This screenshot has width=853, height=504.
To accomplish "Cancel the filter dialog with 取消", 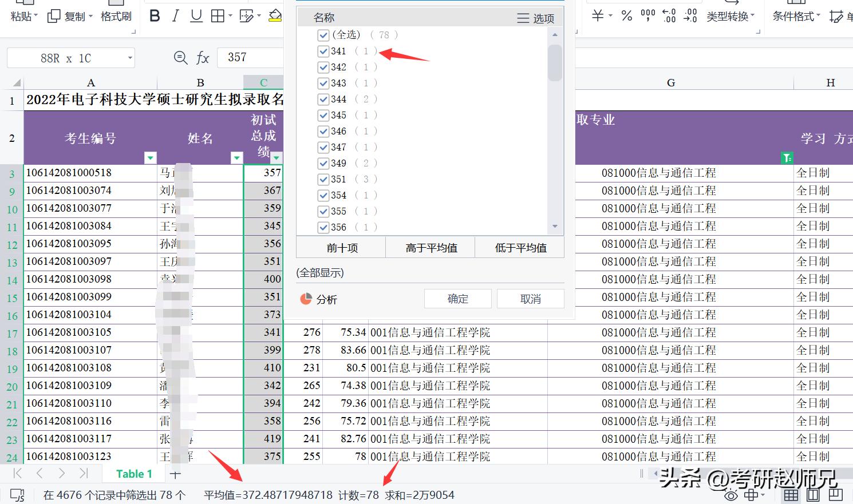I will [x=530, y=298].
